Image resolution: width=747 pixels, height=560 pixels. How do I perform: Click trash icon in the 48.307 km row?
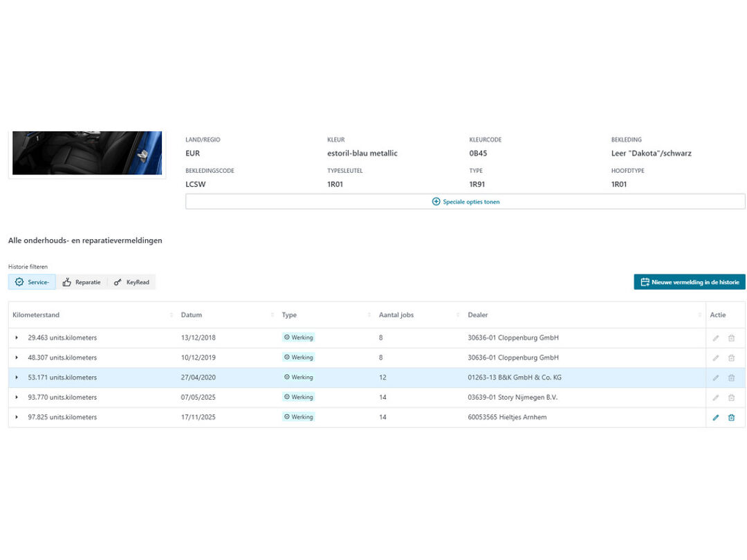coord(731,358)
